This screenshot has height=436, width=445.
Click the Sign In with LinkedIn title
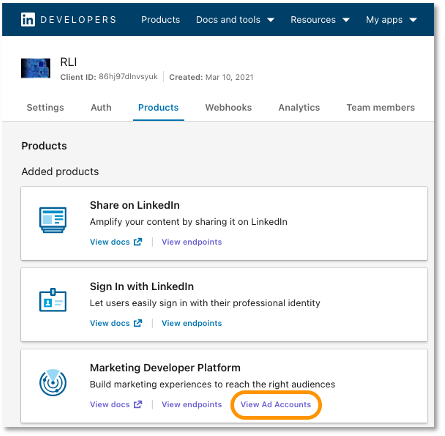142,286
